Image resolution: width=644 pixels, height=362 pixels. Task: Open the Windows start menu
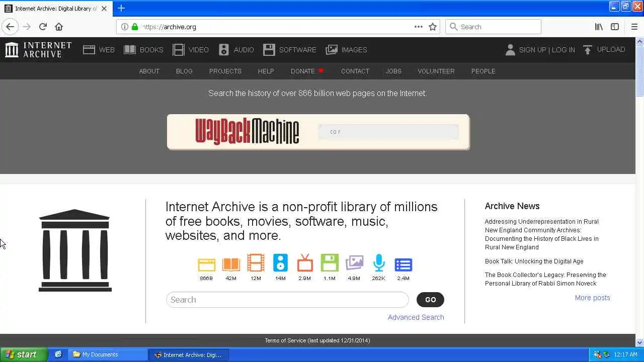click(24, 354)
